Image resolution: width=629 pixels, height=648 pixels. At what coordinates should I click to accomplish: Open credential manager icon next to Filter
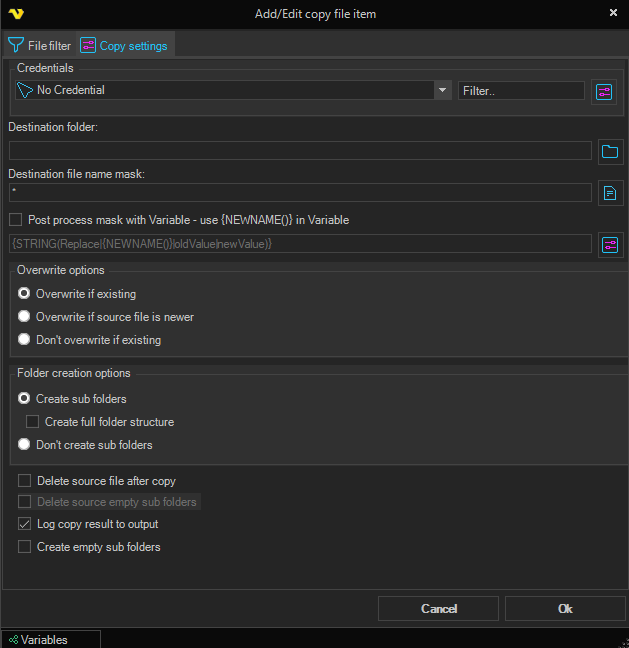tap(603, 91)
